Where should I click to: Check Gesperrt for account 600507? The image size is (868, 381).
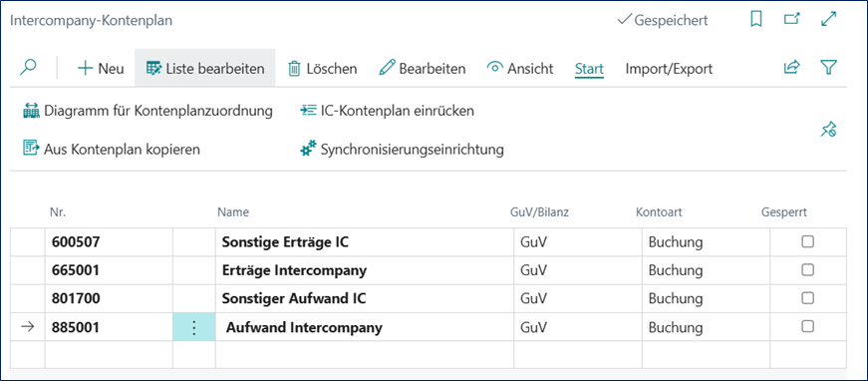tap(808, 241)
